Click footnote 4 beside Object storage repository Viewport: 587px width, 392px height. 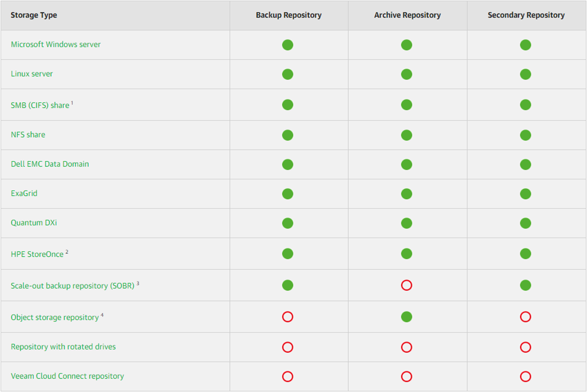coord(102,315)
